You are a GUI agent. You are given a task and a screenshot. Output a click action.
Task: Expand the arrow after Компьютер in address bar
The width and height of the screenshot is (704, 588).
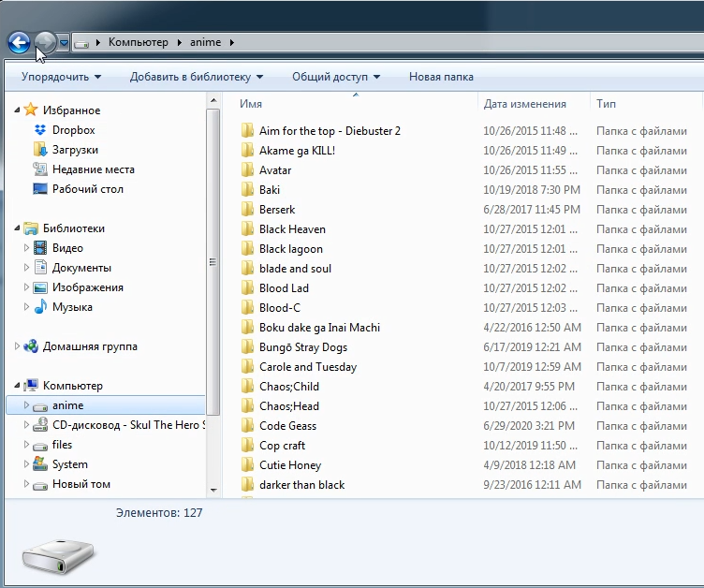(179, 43)
